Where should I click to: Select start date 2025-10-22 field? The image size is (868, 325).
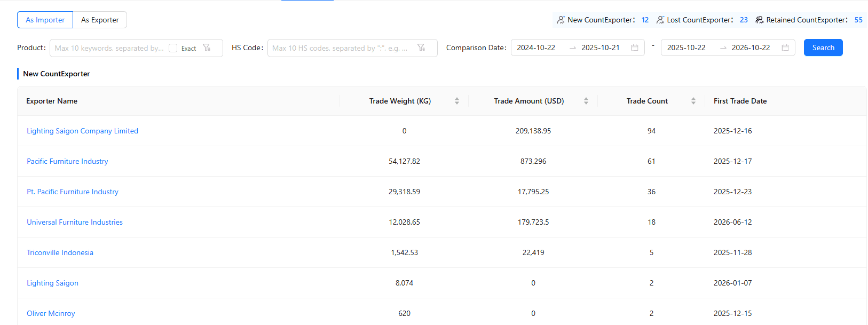point(686,47)
